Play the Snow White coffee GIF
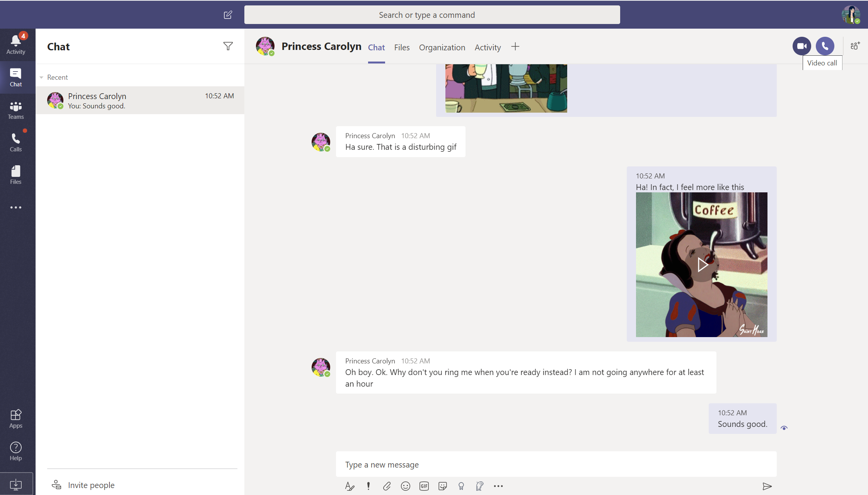The height and width of the screenshot is (495, 868). click(x=702, y=265)
